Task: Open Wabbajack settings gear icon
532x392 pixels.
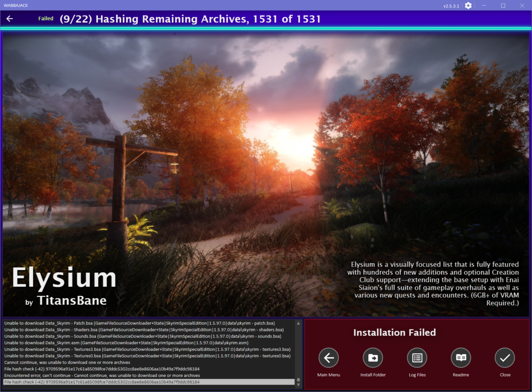Action: coord(468,6)
